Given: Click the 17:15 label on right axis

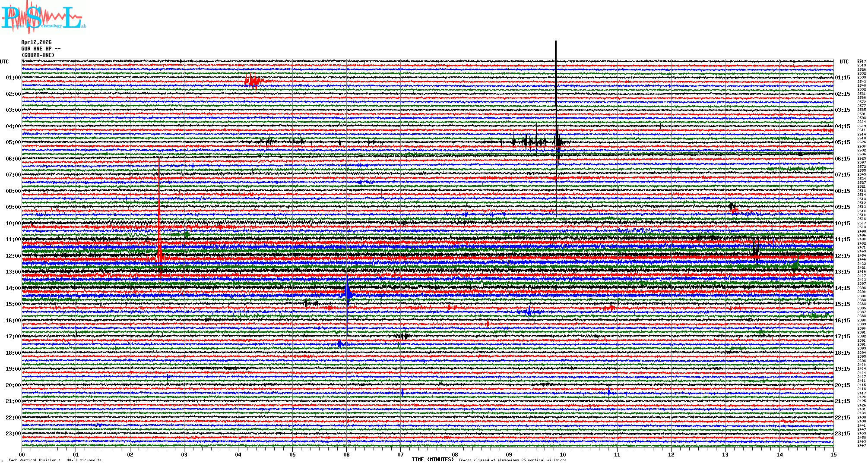Looking at the screenshot, I should click(x=842, y=337).
